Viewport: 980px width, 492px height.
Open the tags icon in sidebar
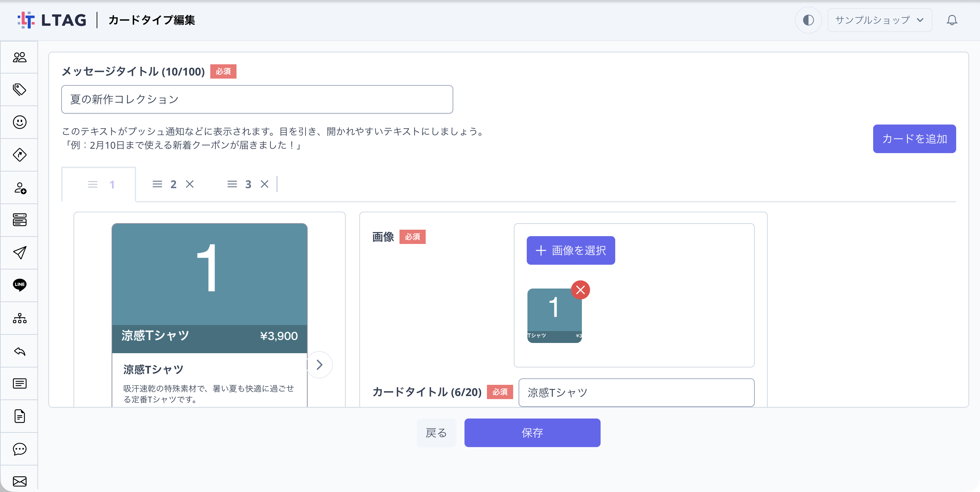pos(19,89)
